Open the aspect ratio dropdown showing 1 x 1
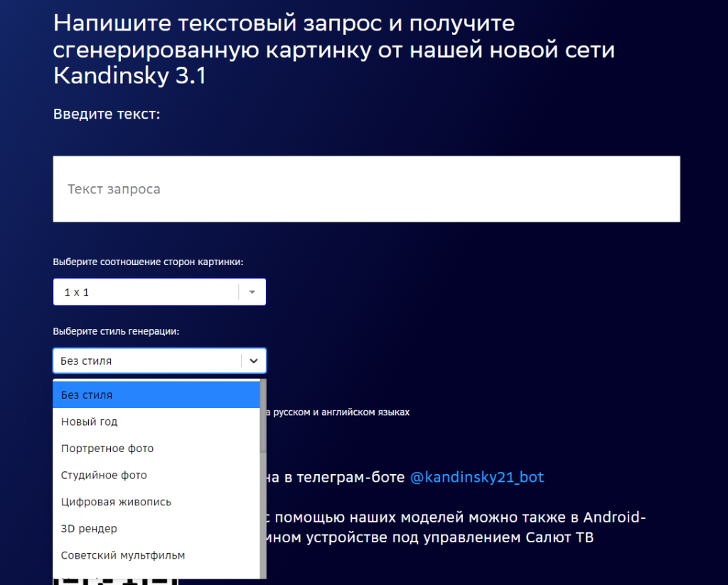The height and width of the screenshot is (585, 728). pos(159,292)
